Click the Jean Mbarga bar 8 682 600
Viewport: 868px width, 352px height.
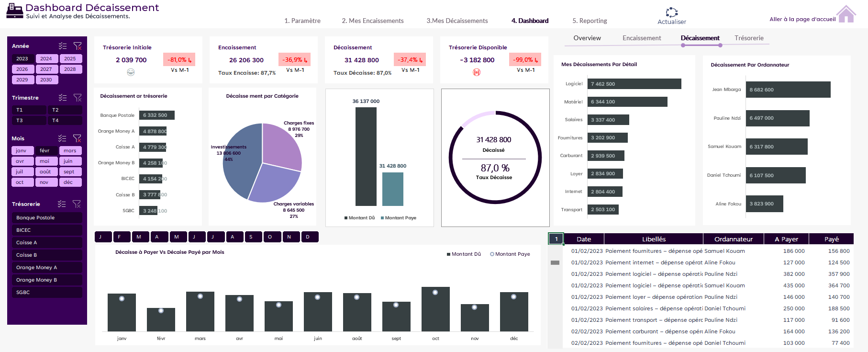pos(788,90)
